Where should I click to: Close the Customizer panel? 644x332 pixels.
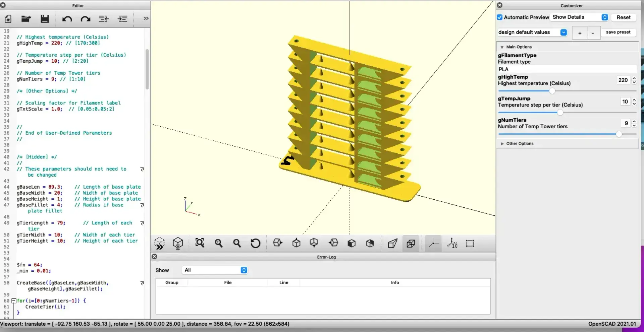coord(500,5)
